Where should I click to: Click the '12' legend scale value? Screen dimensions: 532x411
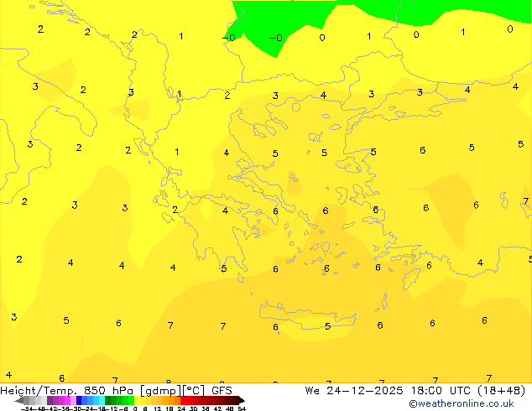pos(158,408)
